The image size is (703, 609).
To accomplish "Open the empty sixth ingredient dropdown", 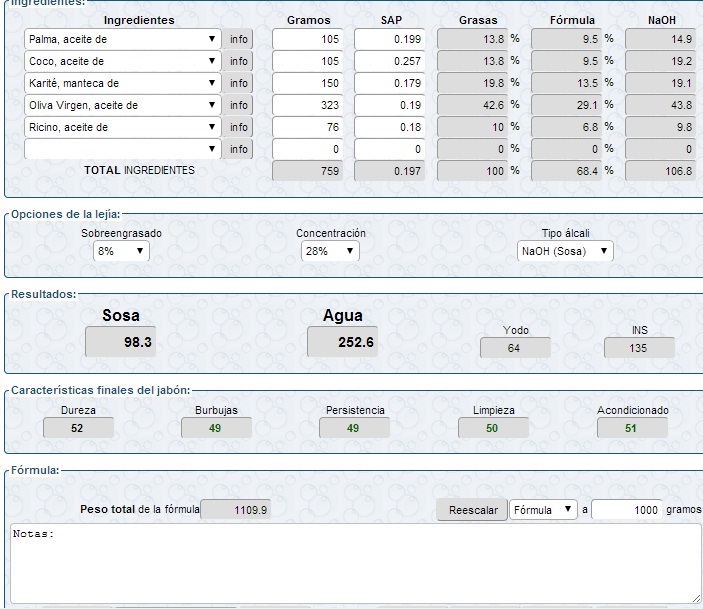I will click(122, 149).
